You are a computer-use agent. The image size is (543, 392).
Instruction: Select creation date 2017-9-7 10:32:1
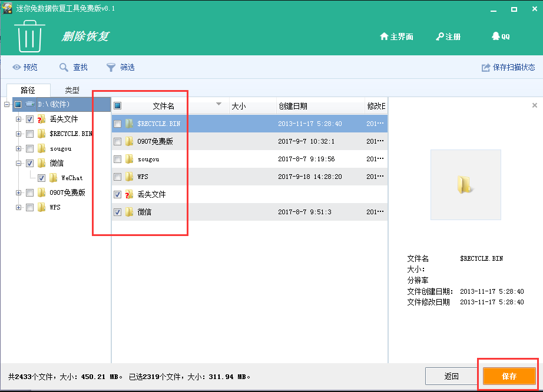(x=306, y=141)
